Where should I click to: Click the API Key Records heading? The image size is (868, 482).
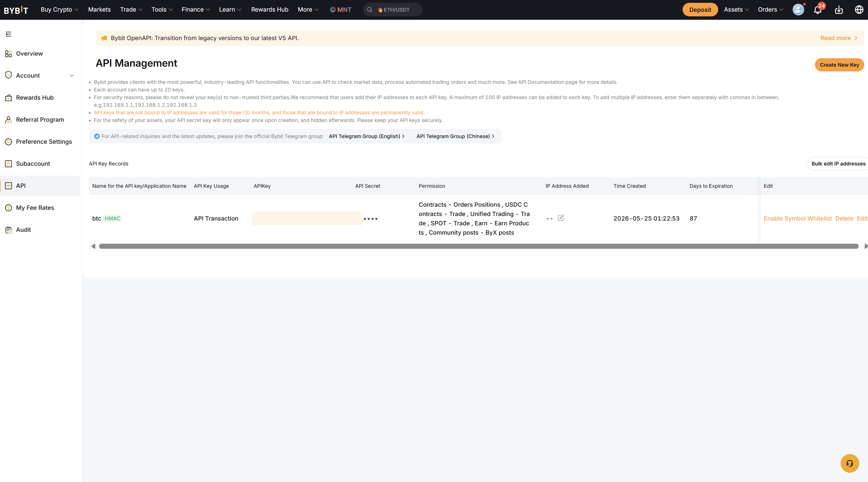[x=108, y=163]
